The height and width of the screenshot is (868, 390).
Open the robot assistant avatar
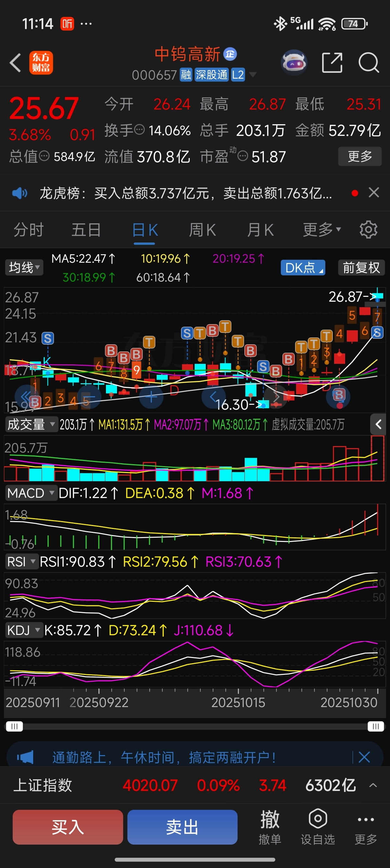point(294,62)
